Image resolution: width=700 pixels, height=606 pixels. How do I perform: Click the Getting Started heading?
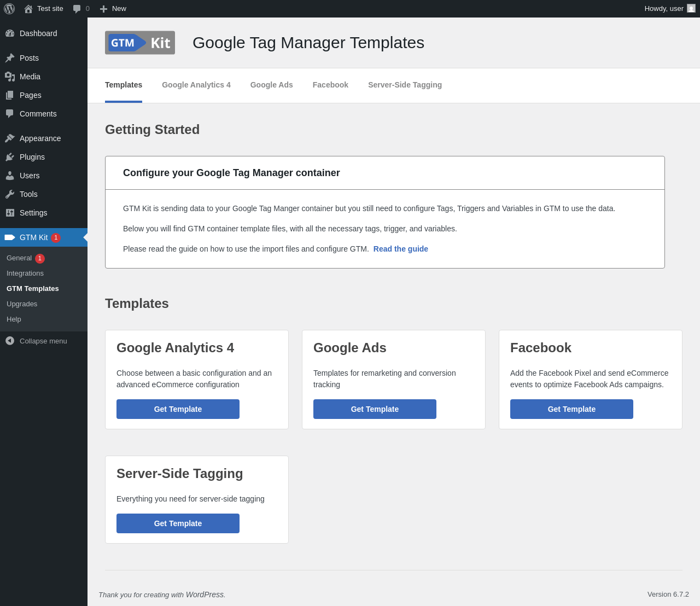[x=153, y=130]
